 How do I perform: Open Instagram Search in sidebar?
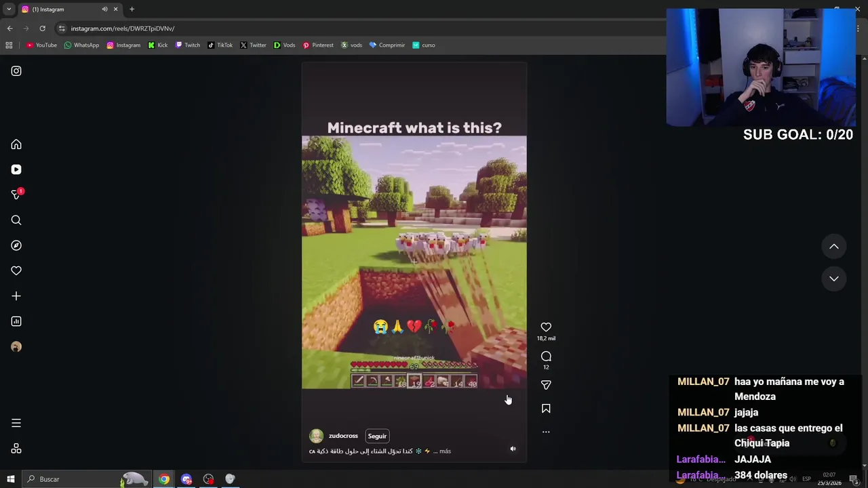click(16, 220)
